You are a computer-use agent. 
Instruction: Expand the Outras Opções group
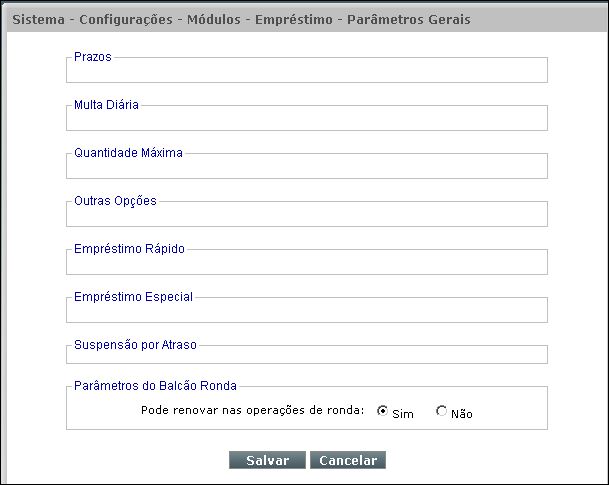coord(115,201)
